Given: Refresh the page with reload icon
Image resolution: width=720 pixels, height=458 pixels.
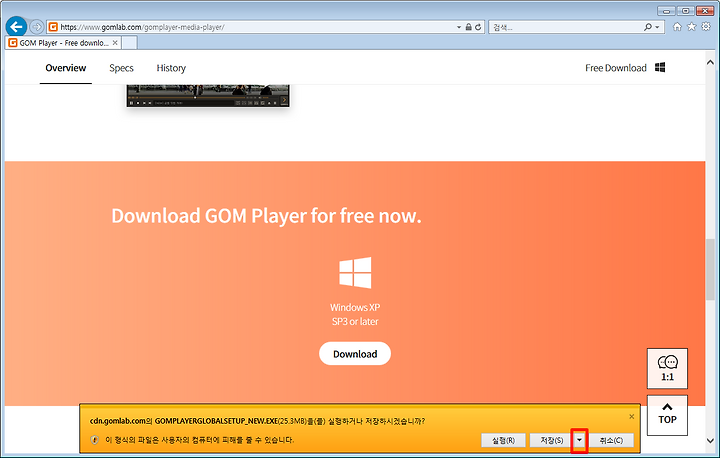Looking at the screenshot, I should click(478, 27).
